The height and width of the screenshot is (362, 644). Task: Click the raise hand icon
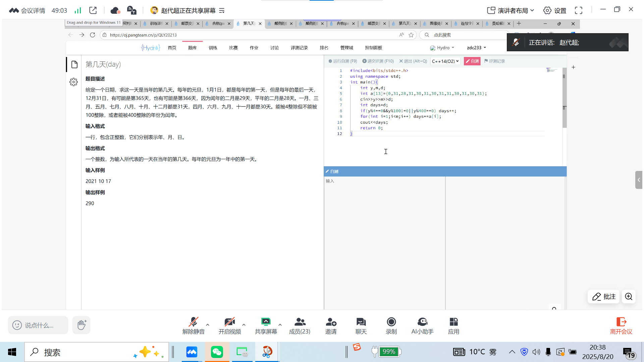[x=82, y=325]
